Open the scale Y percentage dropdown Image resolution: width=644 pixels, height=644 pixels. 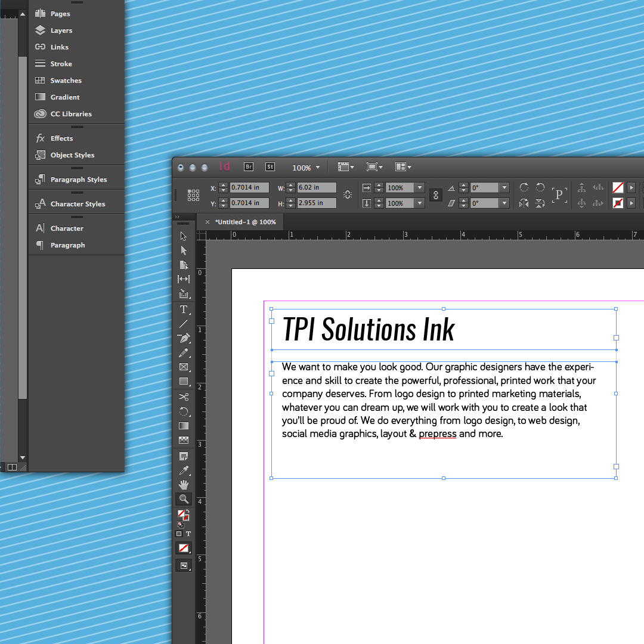(419, 203)
